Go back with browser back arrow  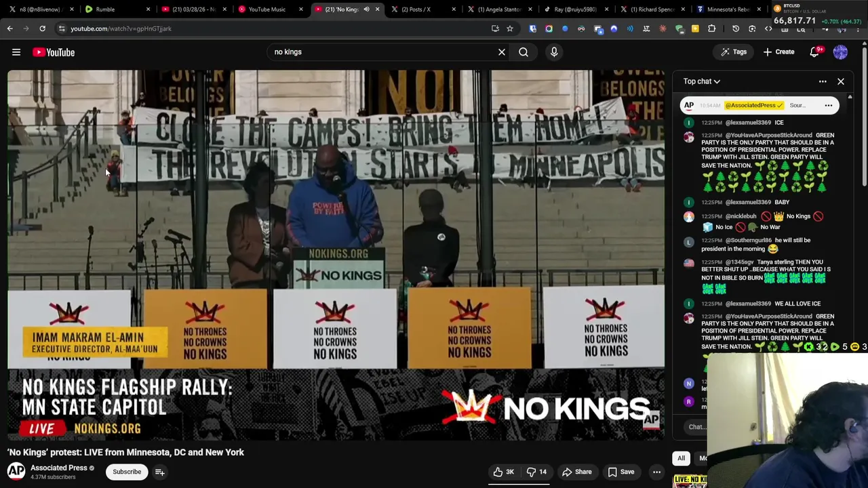[x=9, y=28]
